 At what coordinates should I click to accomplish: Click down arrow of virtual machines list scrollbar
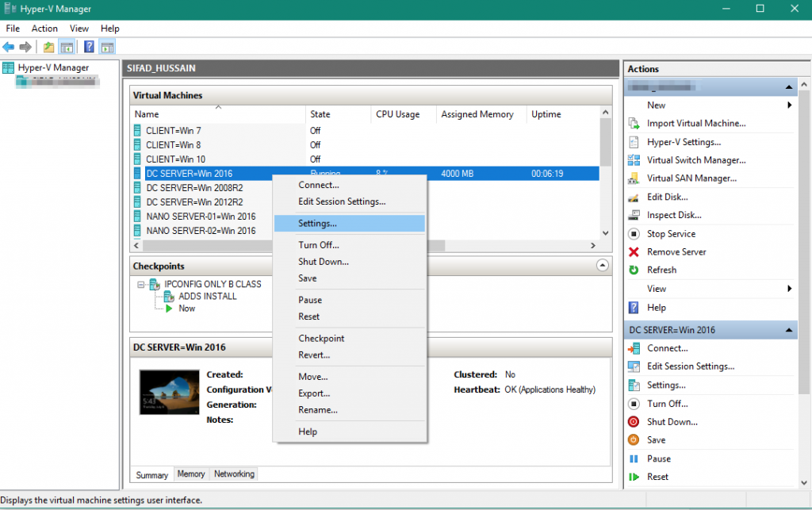pyautogui.click(x=605, y=233)
